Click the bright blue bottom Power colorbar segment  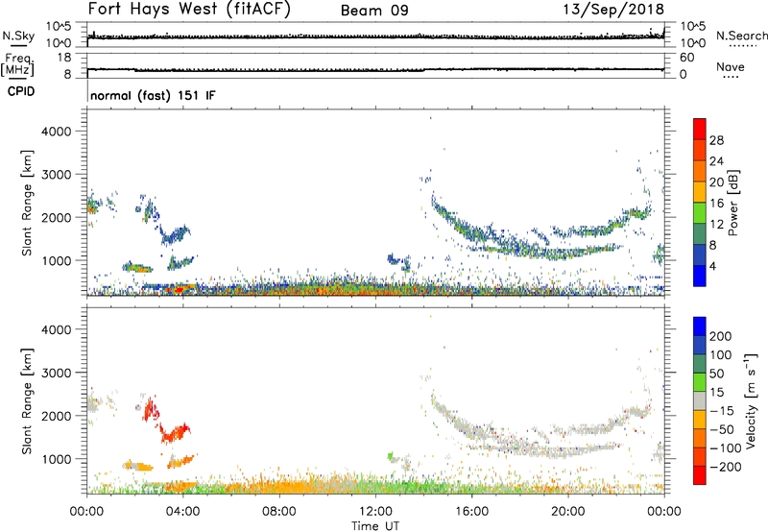700,276
